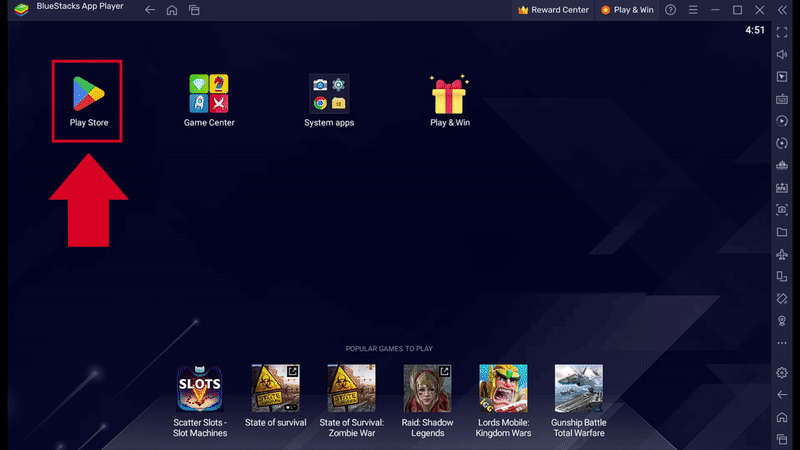Adjust volume using sidebar speaker icon
Screen dimensions: 800x450
tap(782, 55)
